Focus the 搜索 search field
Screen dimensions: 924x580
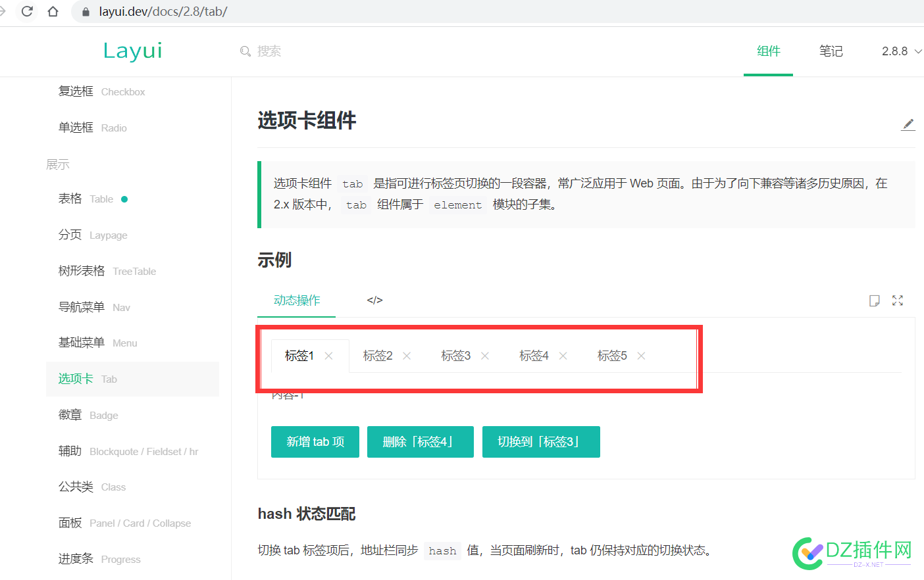point(269,51)
